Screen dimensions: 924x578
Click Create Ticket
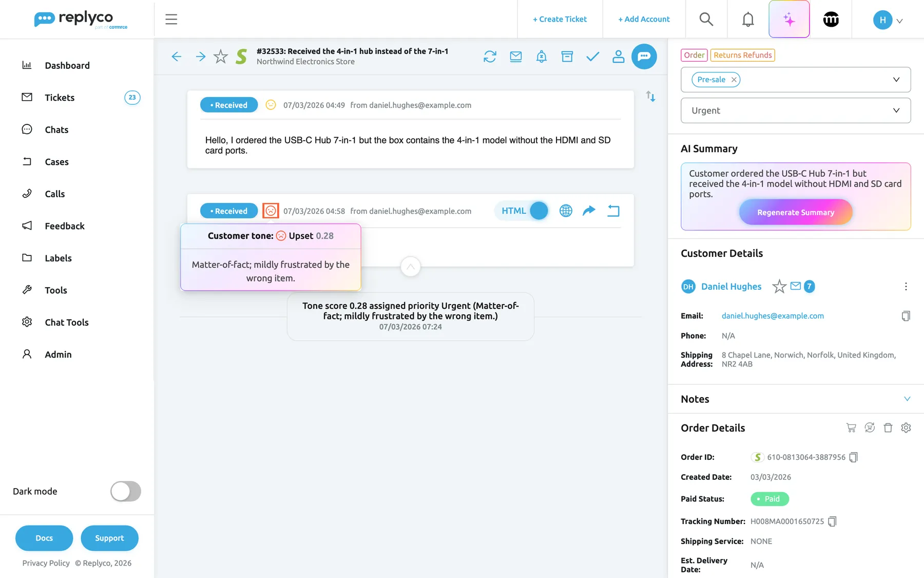click(x=560, y=20)
